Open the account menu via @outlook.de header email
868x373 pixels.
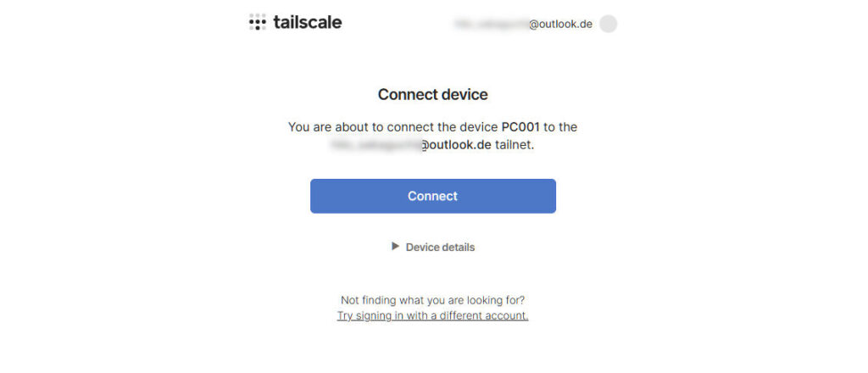(560, 24)
